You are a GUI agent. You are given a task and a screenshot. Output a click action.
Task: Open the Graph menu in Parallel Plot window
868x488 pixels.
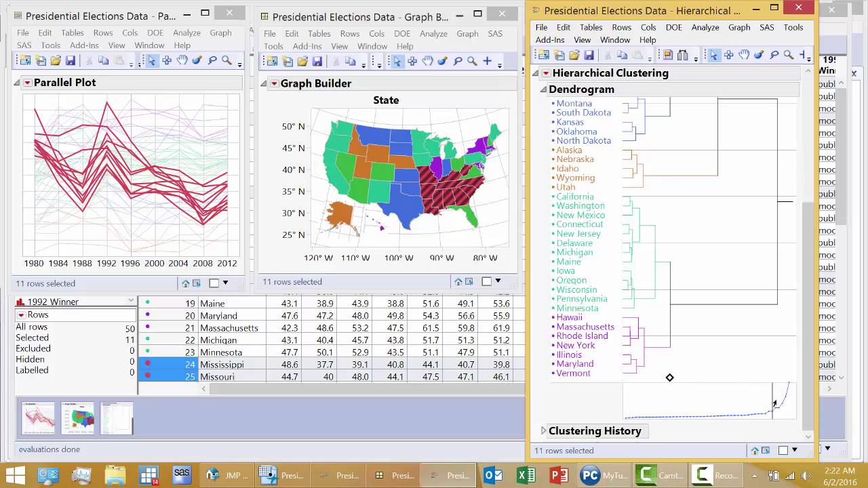(x=220, y=33)
